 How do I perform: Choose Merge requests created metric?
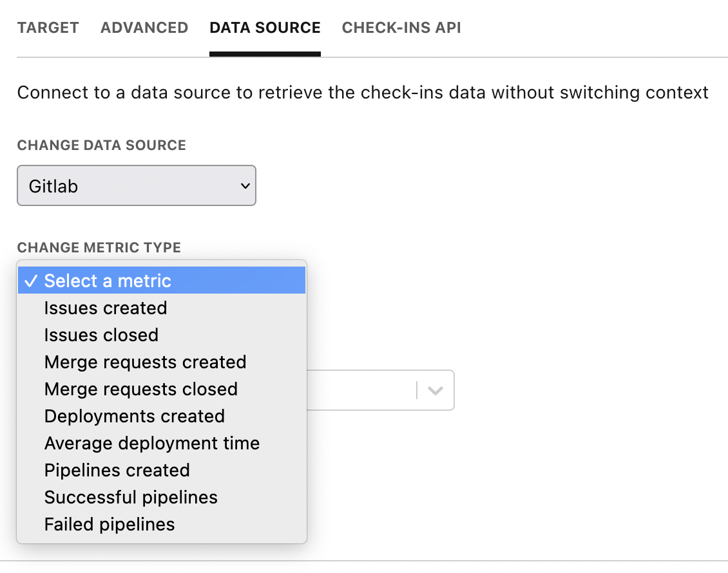(145, 362)
